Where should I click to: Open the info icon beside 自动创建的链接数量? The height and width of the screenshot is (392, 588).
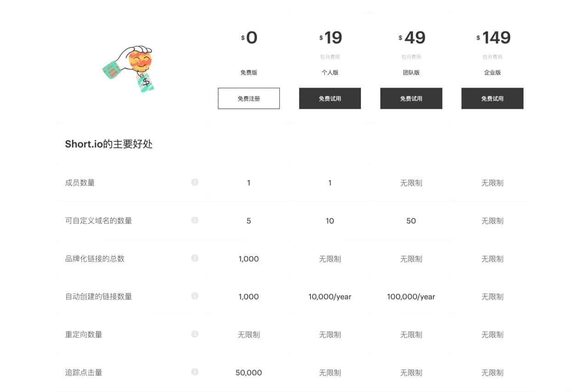point(195,296)
